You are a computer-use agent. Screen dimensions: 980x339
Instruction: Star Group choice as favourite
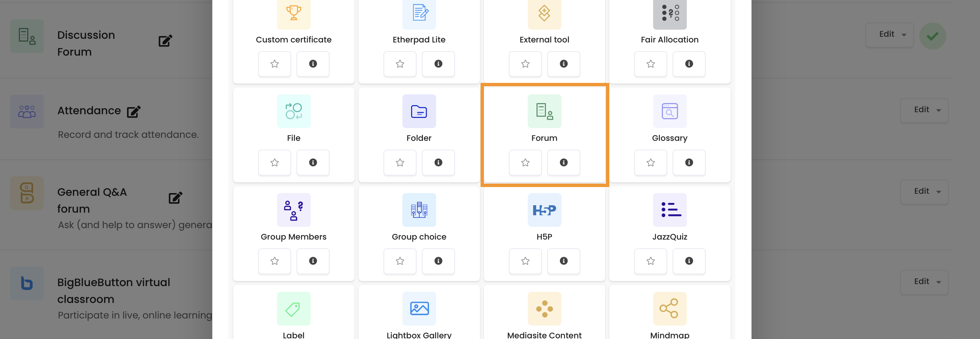[x=400, y=261]
